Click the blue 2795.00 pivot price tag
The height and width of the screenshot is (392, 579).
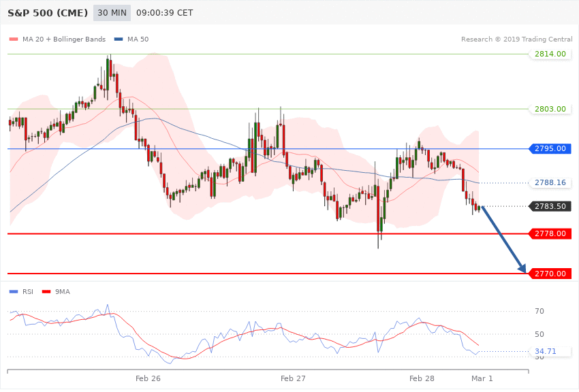[550, 148]
